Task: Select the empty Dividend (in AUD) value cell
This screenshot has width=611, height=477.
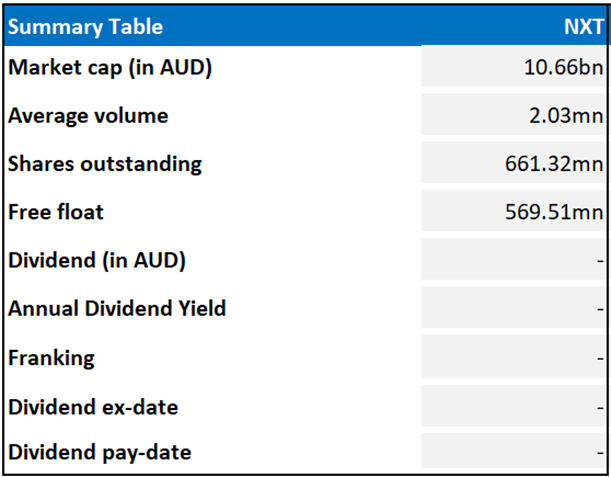Action: pyautogui.click(x=513, y=259)
